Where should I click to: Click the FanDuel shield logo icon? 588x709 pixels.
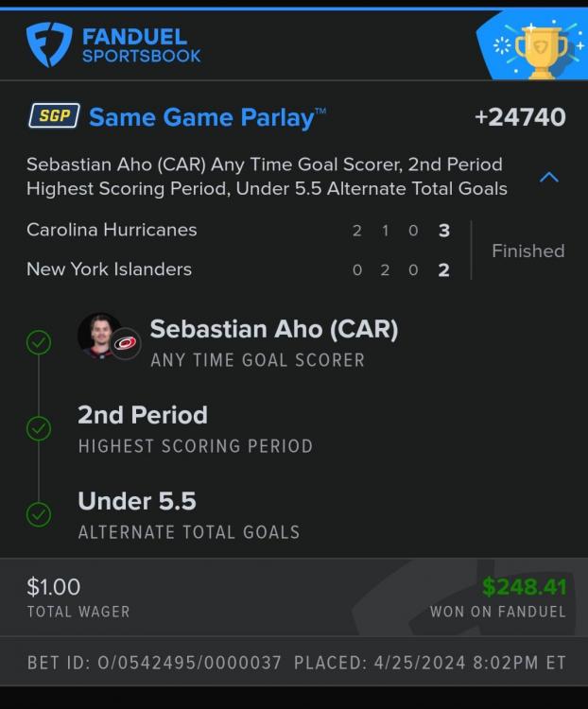[x=48, y=44]
